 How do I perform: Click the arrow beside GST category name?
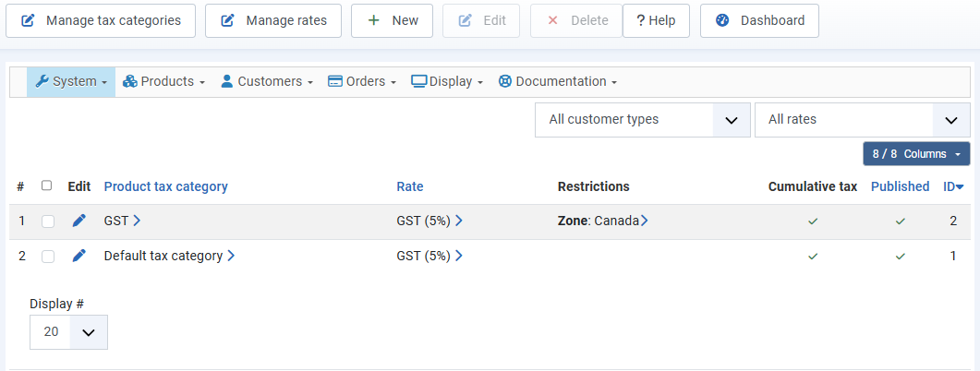[137, 221]
